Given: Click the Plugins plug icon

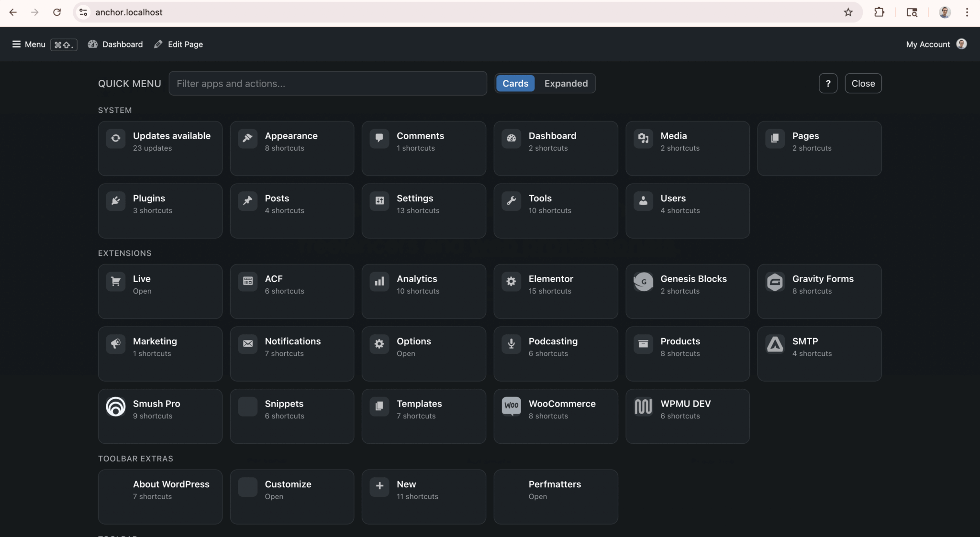Looking at the screenshot, I should coord(116,201).
